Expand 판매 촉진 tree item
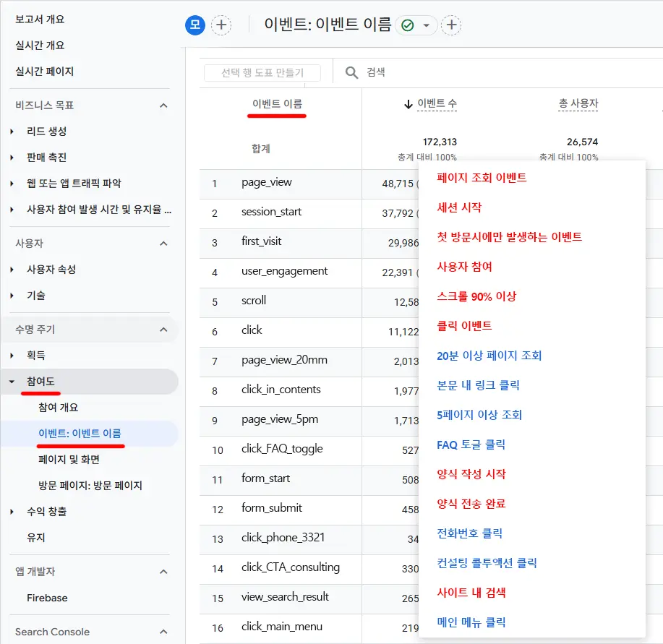 point(12,158)
